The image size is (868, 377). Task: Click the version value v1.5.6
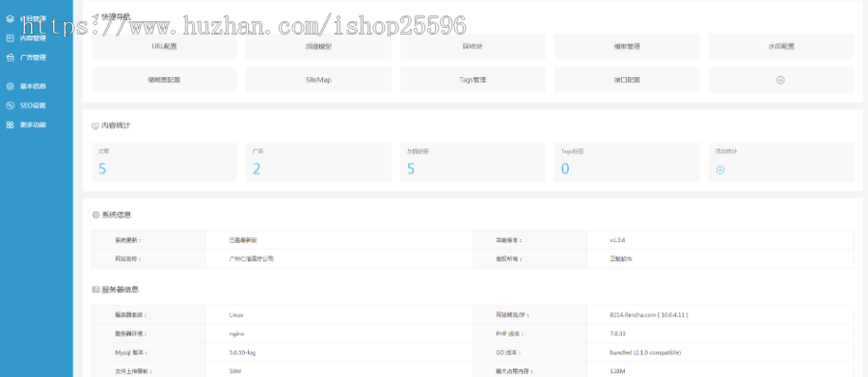(x=617, y=240)
